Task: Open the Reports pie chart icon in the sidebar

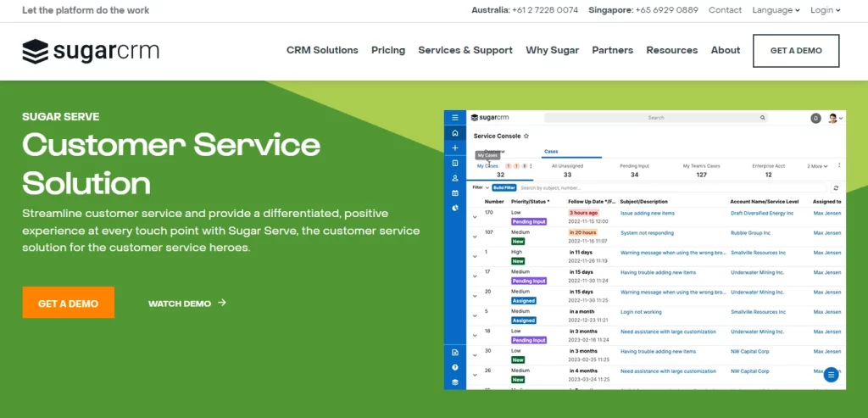Action: click(455, 209)
